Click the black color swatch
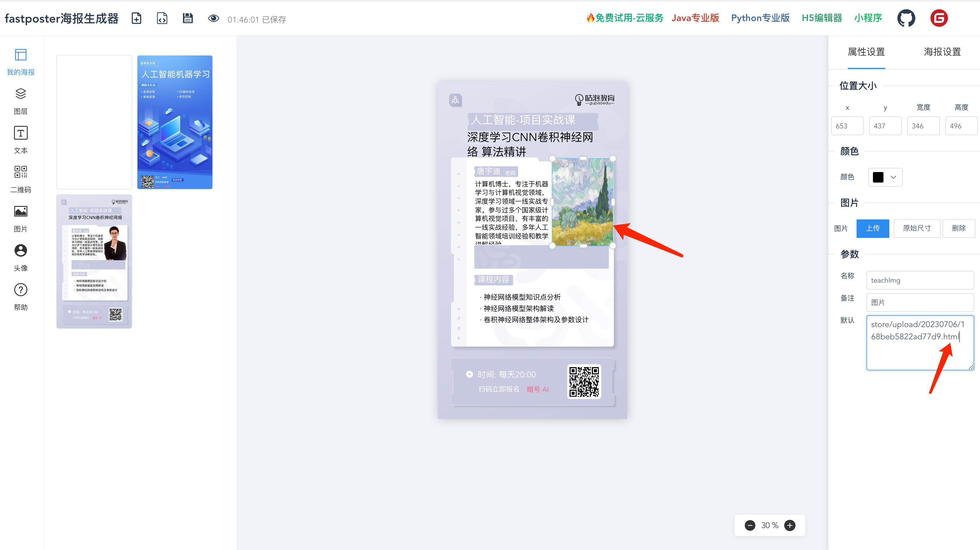Image resolution: width=980 pixels, height=550 pixels. point(878,177)
